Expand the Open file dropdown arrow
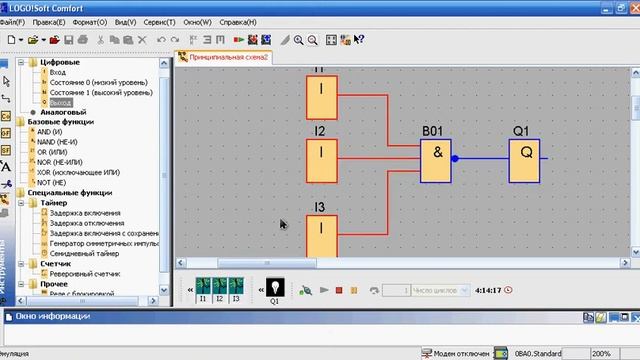640x360 pixels. tap(43, 40)
